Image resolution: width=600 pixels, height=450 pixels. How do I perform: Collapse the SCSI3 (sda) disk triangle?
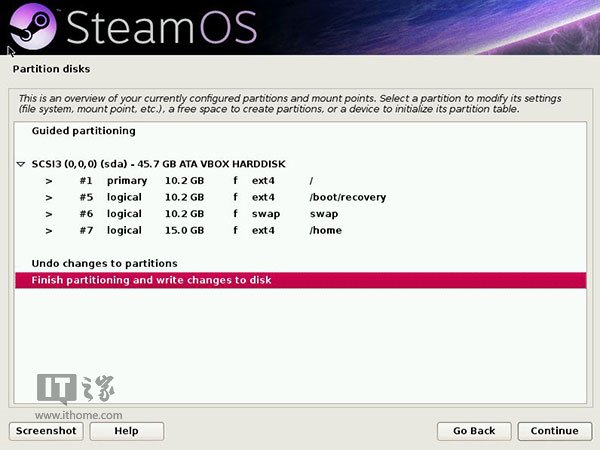[21, 164]
